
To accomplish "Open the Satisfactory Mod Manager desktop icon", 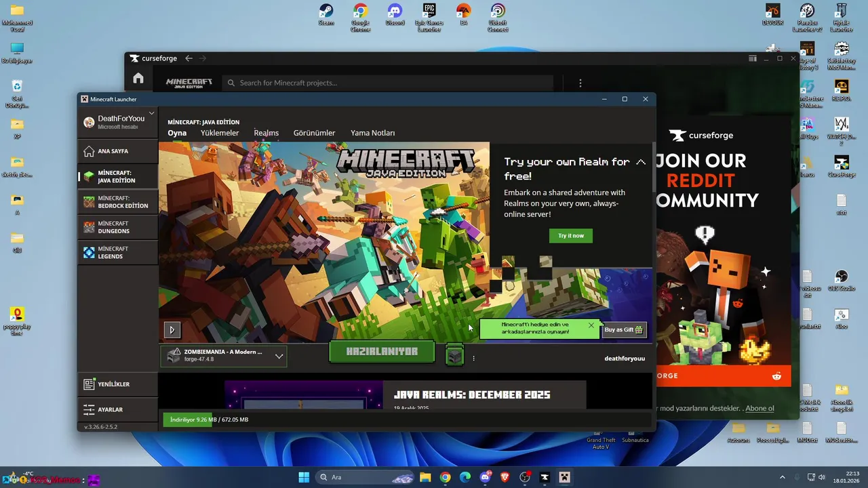I will 842,56.
